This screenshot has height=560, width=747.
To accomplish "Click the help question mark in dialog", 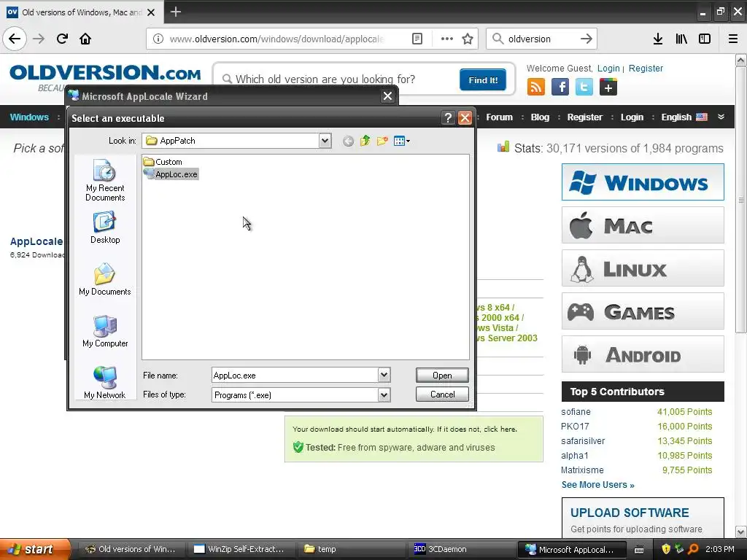I will [x=448, y=117].
